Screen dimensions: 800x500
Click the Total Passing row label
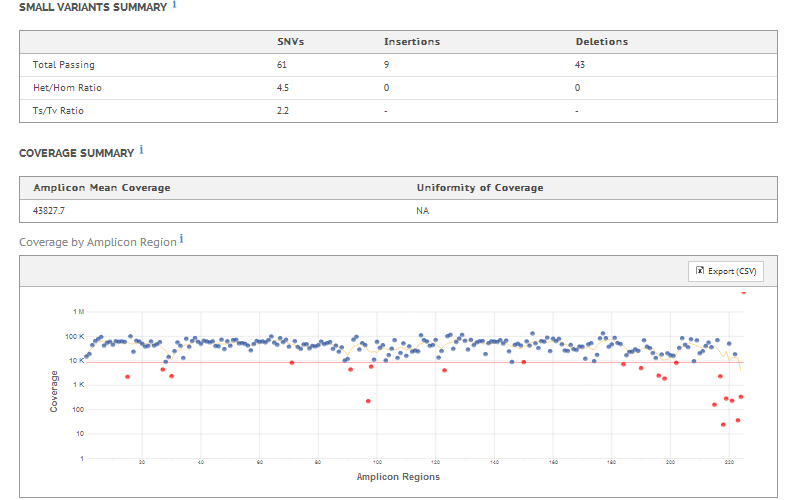point(64,65)
